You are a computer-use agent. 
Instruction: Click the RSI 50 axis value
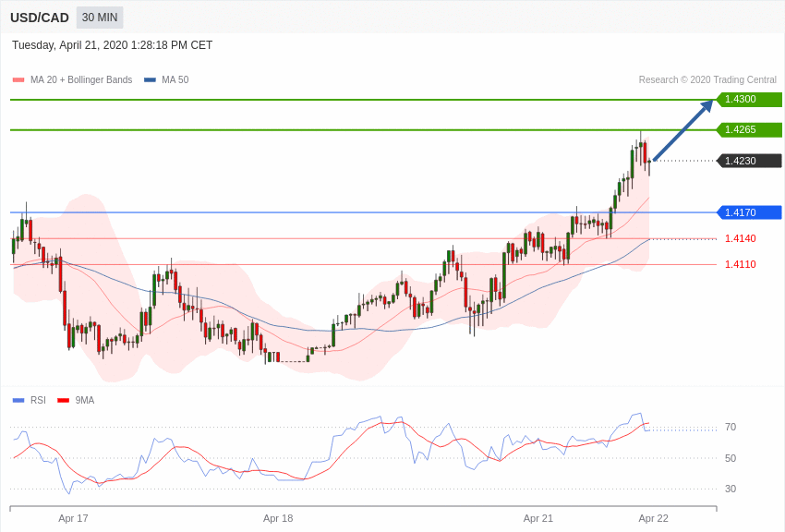pyautogui.click(x=731, y=458)
